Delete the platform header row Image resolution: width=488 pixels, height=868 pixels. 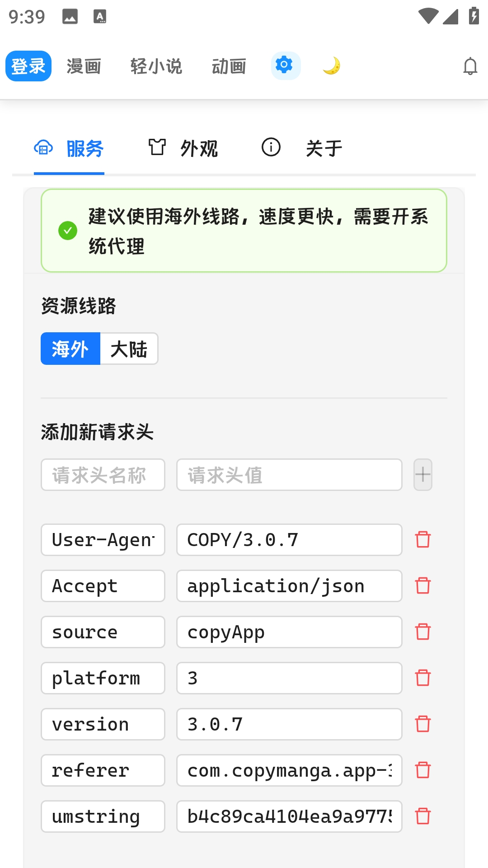point(422,678)
